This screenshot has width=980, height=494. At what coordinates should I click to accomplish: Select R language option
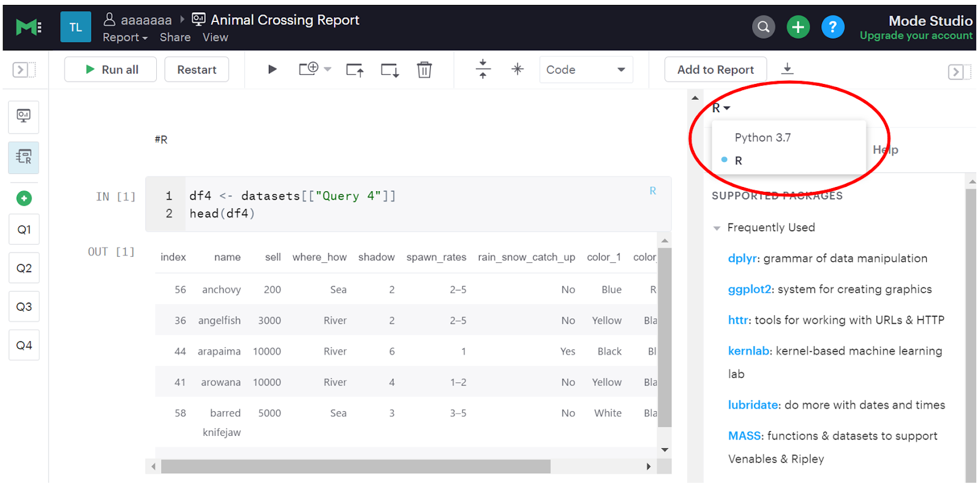tap(739, 161)
